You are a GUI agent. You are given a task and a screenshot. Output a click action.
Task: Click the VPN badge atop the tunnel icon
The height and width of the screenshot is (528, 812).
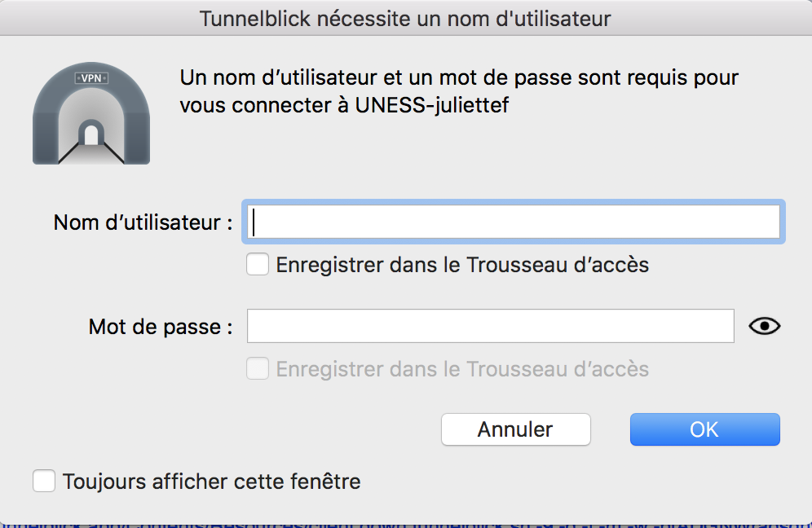tap(91, 78)
